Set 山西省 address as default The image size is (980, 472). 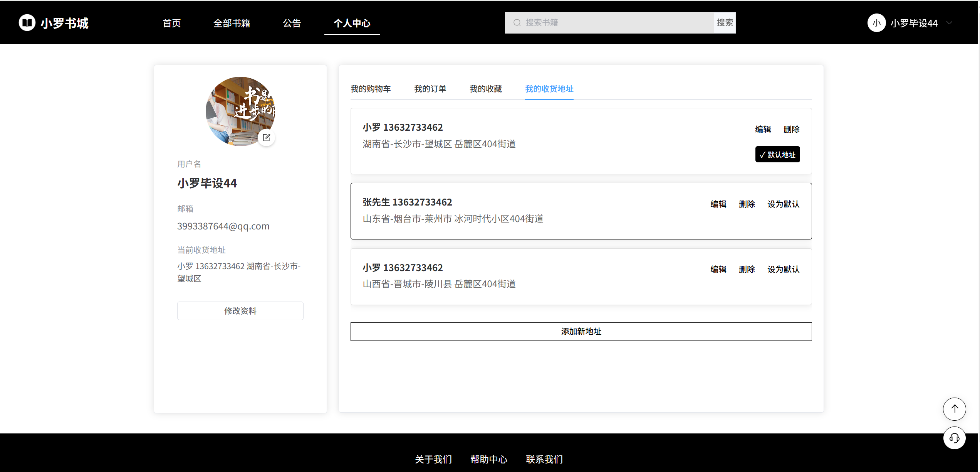(x=783, y=269)
